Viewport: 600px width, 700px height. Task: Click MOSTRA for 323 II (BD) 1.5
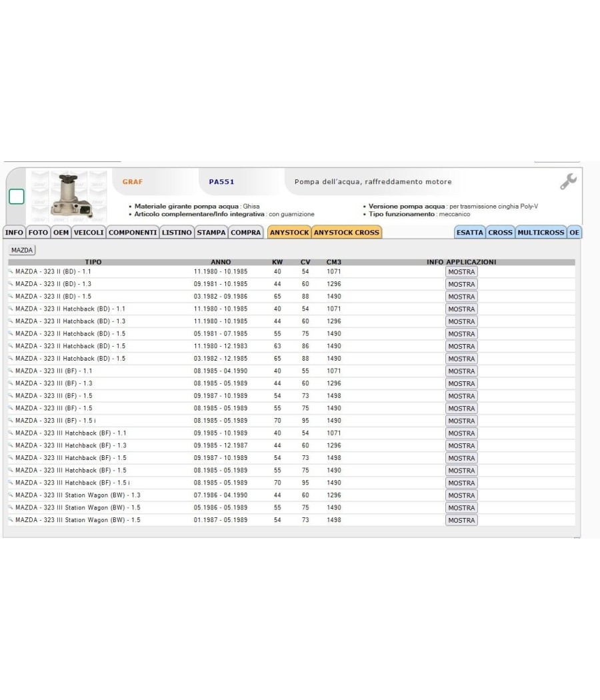(x=461, y=297)
